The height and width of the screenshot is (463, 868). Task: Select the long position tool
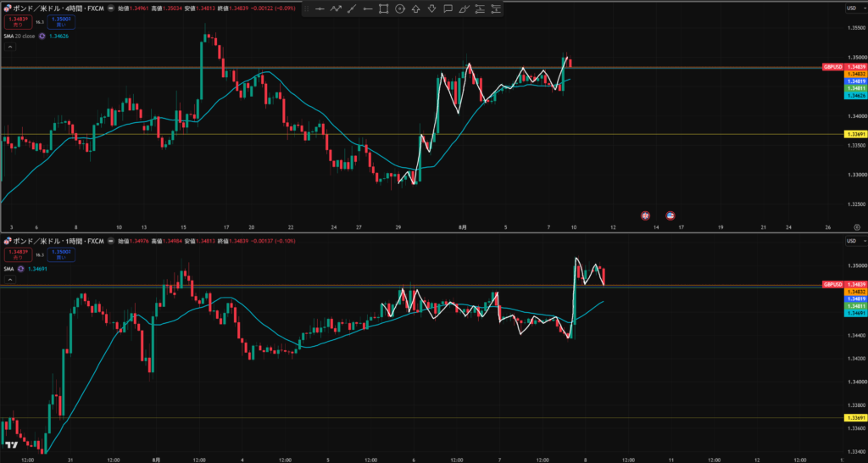(x=480, y=8)
